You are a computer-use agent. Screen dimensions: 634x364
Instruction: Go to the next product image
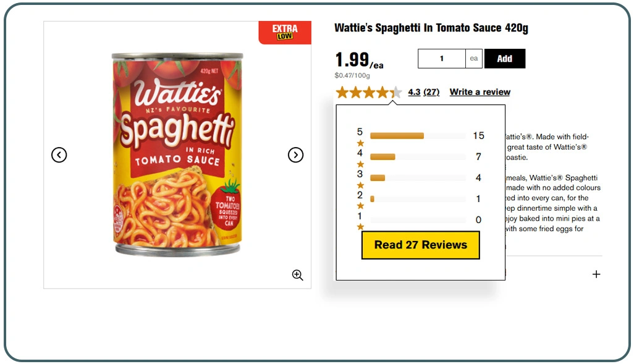click(296, 155)
